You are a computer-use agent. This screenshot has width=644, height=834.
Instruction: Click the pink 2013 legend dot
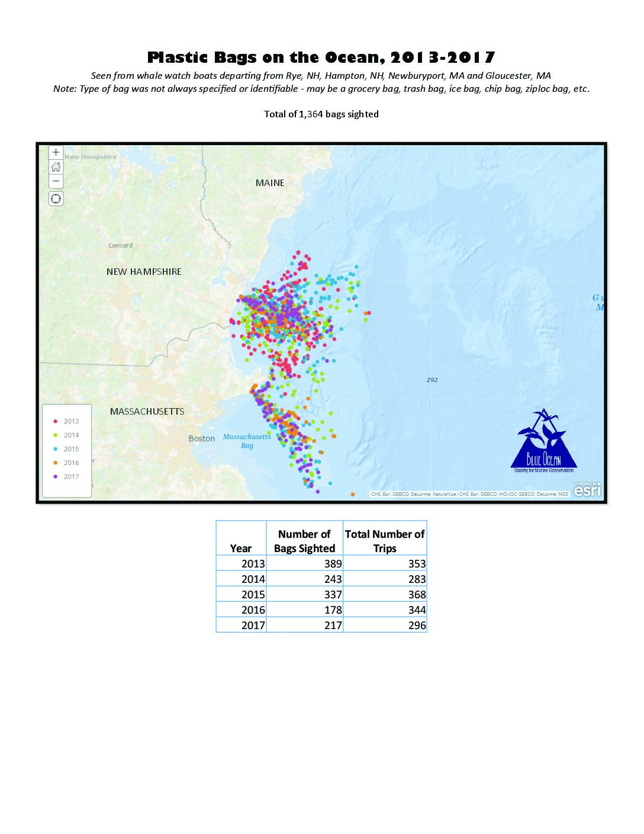click(x=56, y=422)
